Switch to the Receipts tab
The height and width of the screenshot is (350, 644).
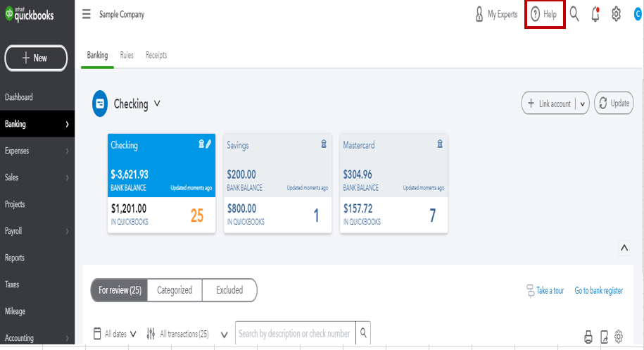click(156, 55)
